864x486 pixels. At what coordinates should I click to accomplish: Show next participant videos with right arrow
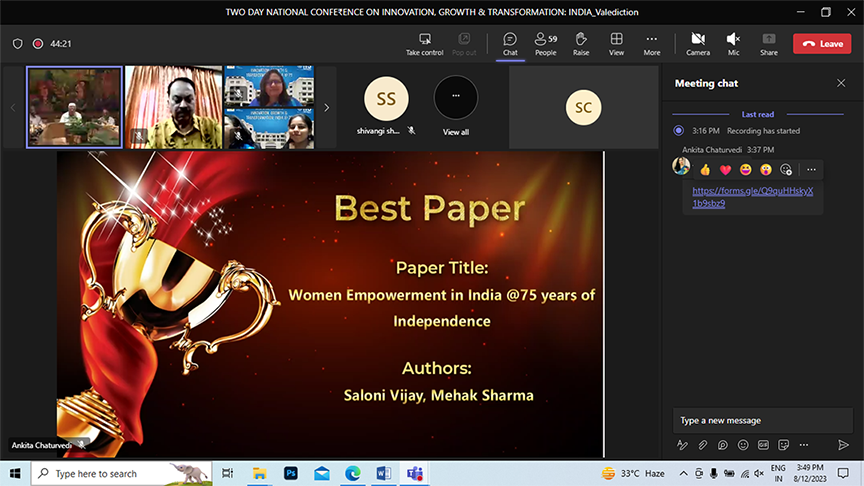tap(326, 107)
